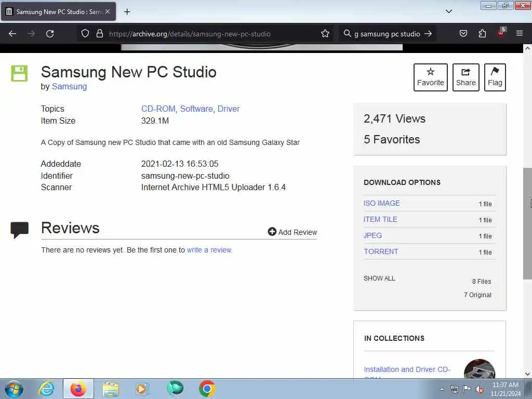Open the Action Center flag icon
532x399 pixels.
coord(467,389)
